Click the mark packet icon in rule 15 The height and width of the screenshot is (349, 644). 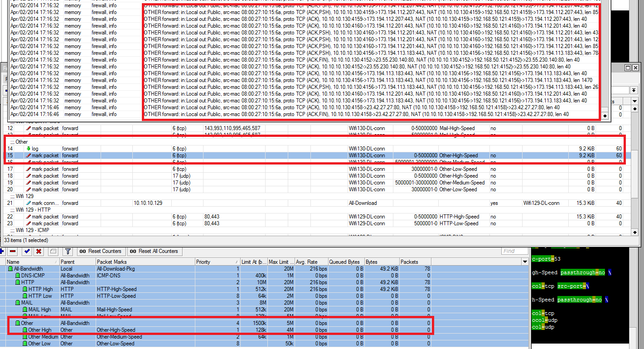[x=29, y=155]
